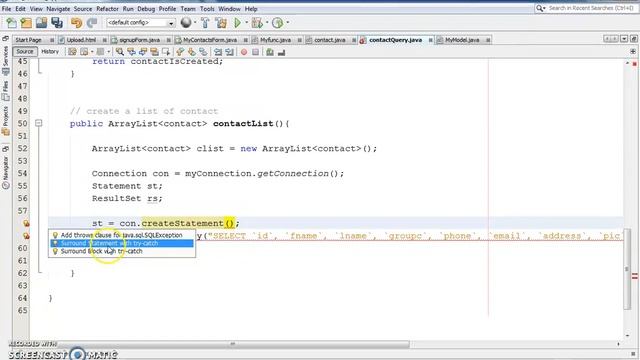This screenshot has height=360, width=640.
Task: Click the error hint bulb on line 58
Action: tap(26, 223)
